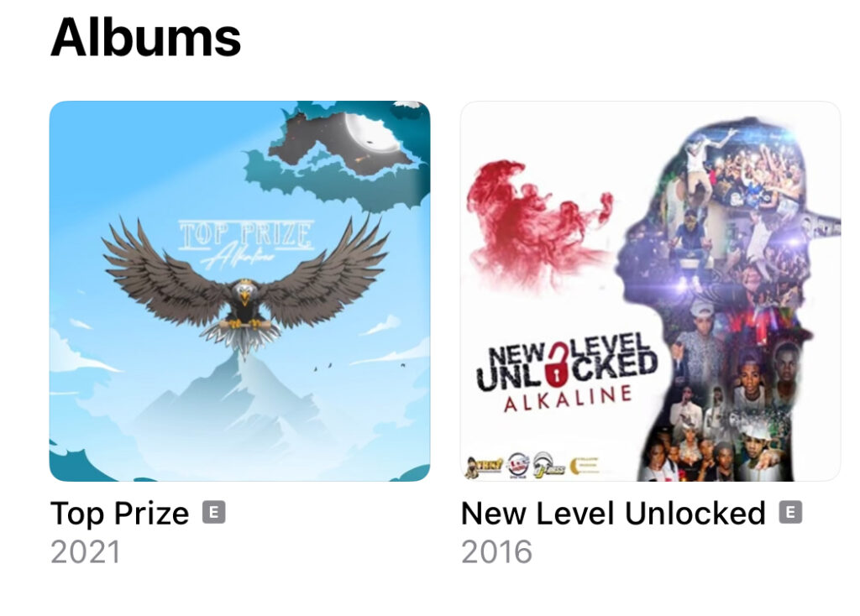The image size is (860, 616).
Task: Select the Albums section heading
Action: pos(145,37)
